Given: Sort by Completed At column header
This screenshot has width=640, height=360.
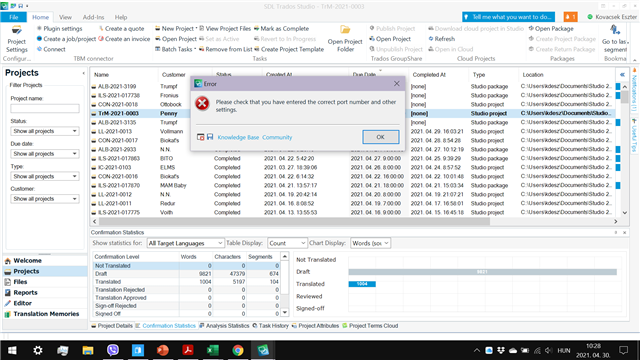Looking at the screenshot, I should 429,75.
